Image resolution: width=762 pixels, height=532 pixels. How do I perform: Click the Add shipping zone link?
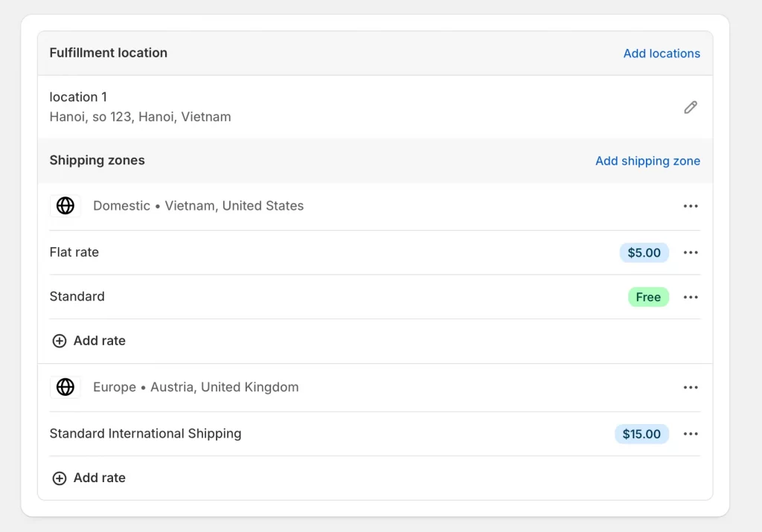click(x=647, y=161)
